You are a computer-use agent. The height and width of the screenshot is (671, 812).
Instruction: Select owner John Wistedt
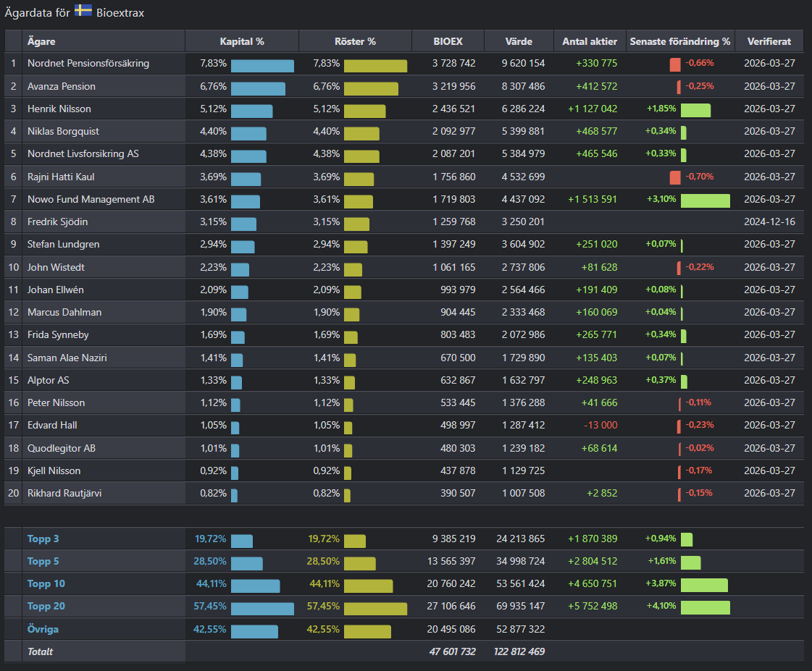pos(56,268)
